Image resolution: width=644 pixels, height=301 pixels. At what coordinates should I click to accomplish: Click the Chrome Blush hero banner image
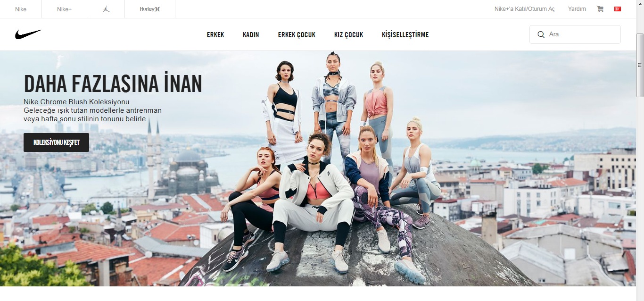coord(318,168)
